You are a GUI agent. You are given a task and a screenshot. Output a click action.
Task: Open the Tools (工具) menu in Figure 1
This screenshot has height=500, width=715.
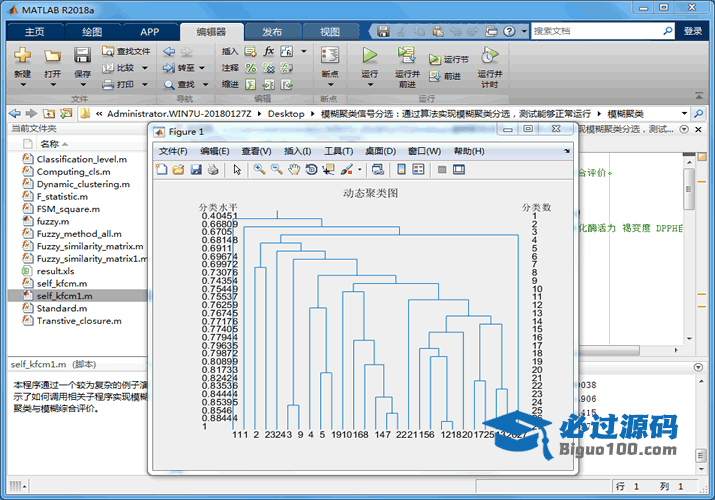click(x=339, y=151)
